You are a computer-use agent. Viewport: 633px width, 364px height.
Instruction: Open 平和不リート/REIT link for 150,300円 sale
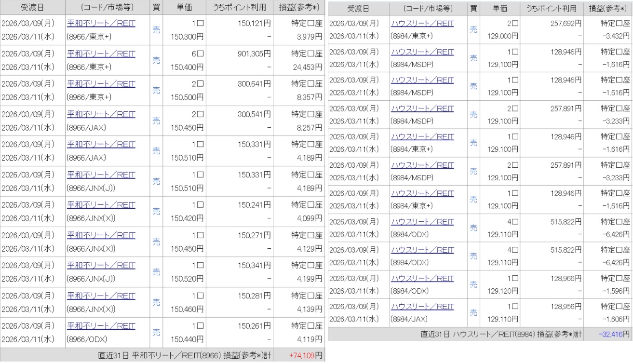[x=101, y=24]
